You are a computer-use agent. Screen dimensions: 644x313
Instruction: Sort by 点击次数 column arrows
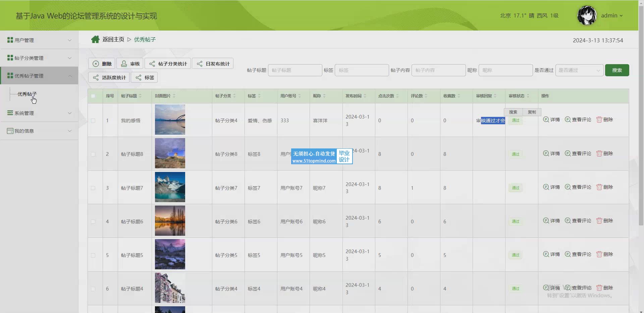[x=397, y=96]
